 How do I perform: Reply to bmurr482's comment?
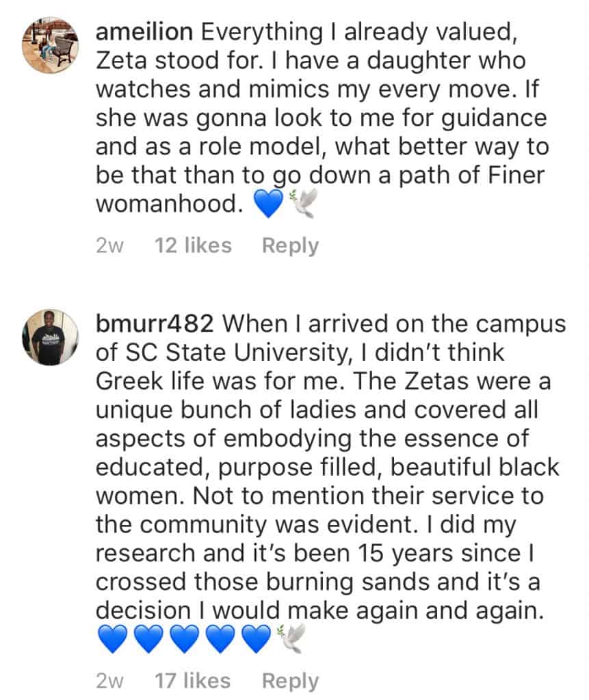290,681
